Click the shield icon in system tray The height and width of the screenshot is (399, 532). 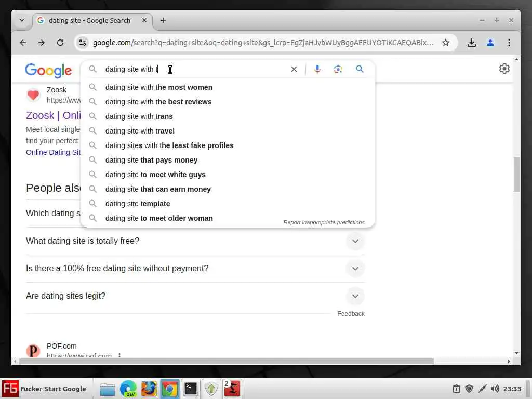point(469,389)
